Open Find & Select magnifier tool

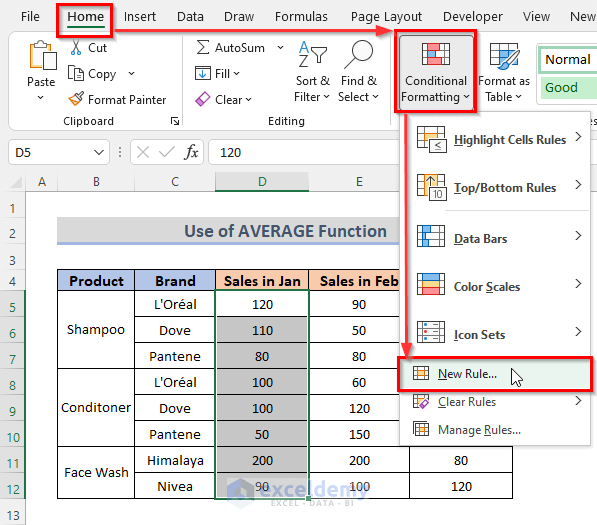358,72
